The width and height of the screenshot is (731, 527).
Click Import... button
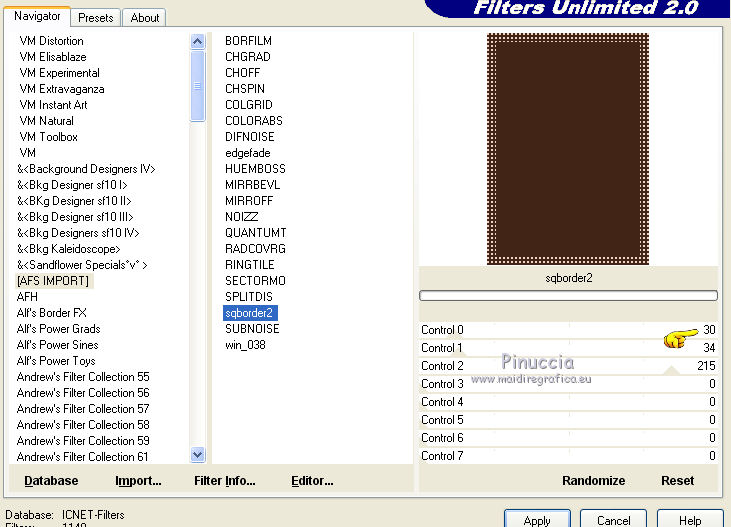[138, 480]
